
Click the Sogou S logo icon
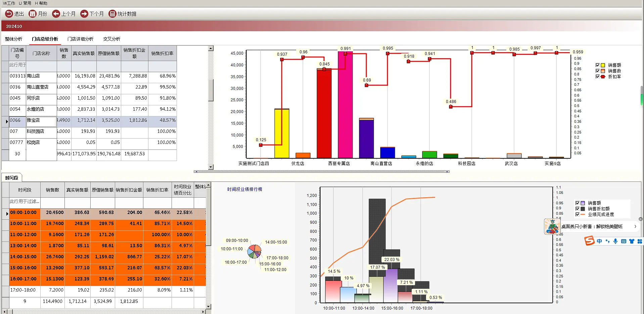point(590,241)
